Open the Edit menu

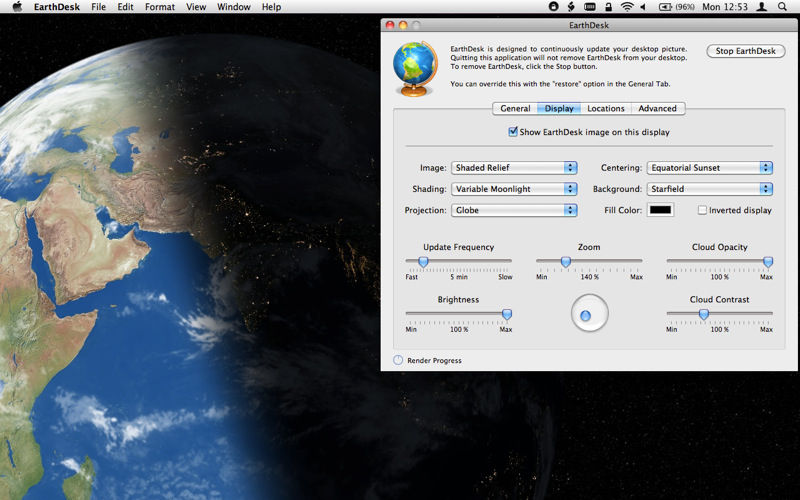click(x=126, y=7)
